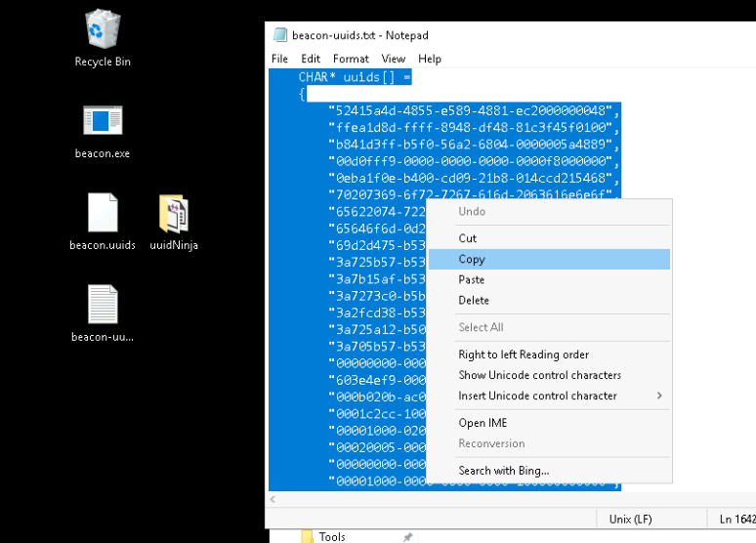Choose Search with Bing from context menu
Viewport: 756px width, 543px height.
coord(549,471)
